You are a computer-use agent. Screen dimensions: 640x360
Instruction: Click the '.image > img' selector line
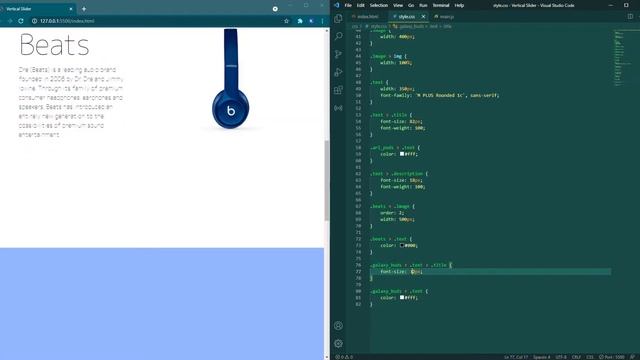(x=388, y=56)
